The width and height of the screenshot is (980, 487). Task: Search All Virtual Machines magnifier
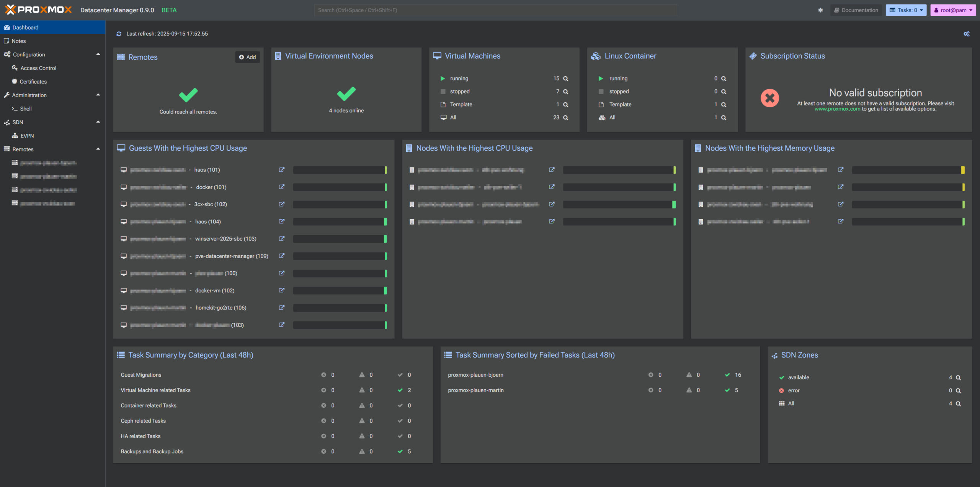(x=566, y=118)
